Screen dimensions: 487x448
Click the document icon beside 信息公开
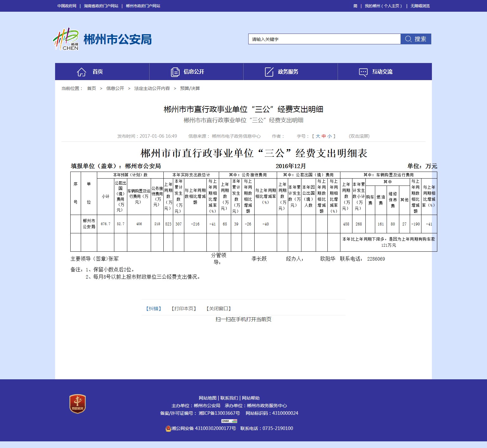(175, 72)
